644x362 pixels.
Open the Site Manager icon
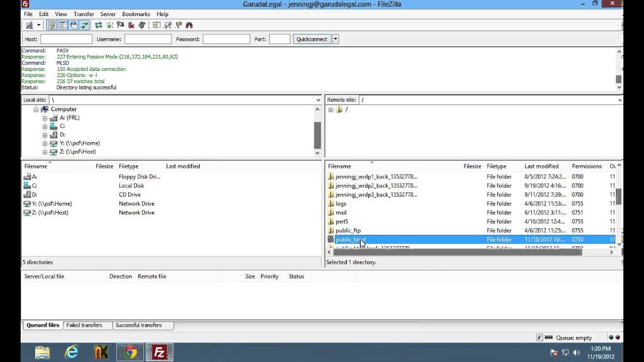[x=29, y=25]
